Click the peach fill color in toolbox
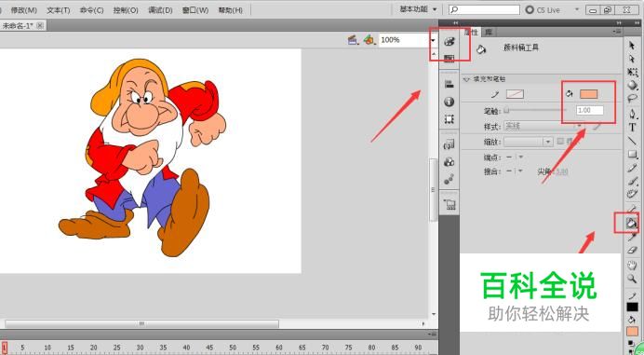The image size is (644, 355). pos(632,331)
